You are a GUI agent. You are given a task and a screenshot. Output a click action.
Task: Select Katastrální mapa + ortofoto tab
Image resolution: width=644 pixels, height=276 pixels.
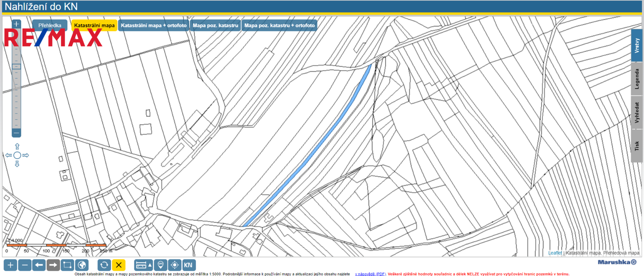(x=154, y=25)
